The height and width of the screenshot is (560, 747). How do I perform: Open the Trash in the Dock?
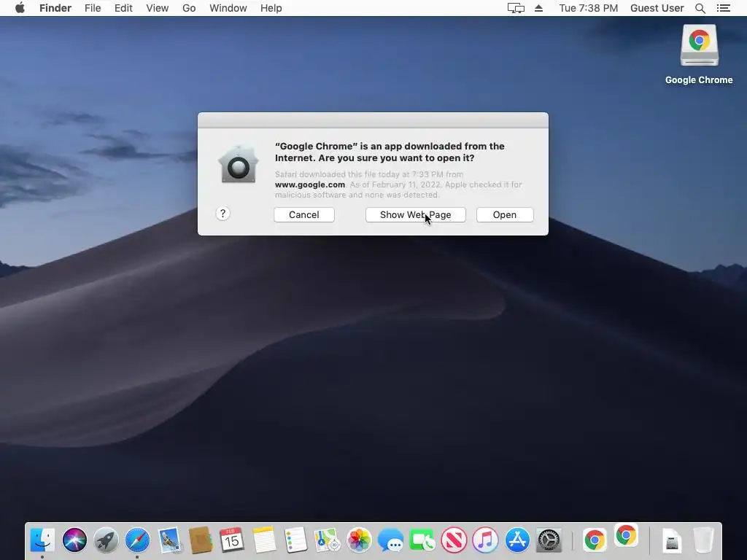[x=703, y=540]
